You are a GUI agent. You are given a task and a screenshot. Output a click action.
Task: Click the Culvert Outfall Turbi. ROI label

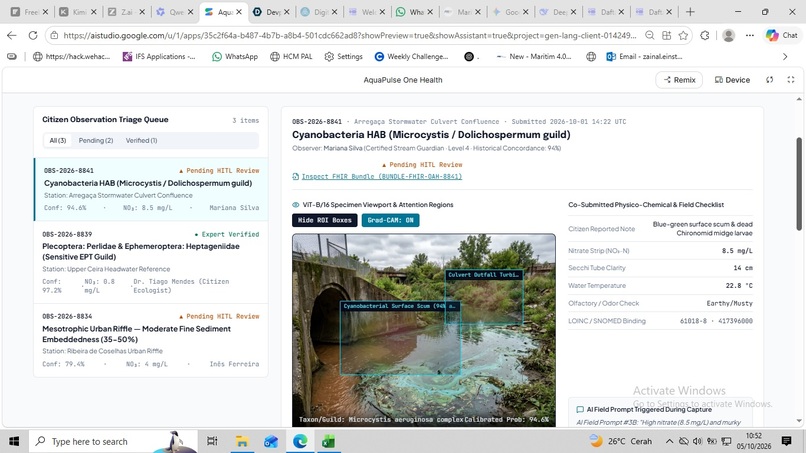(x=484, y=275)
